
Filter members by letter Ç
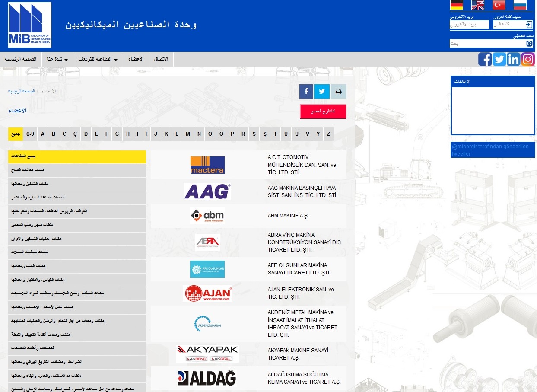point(75,134)
